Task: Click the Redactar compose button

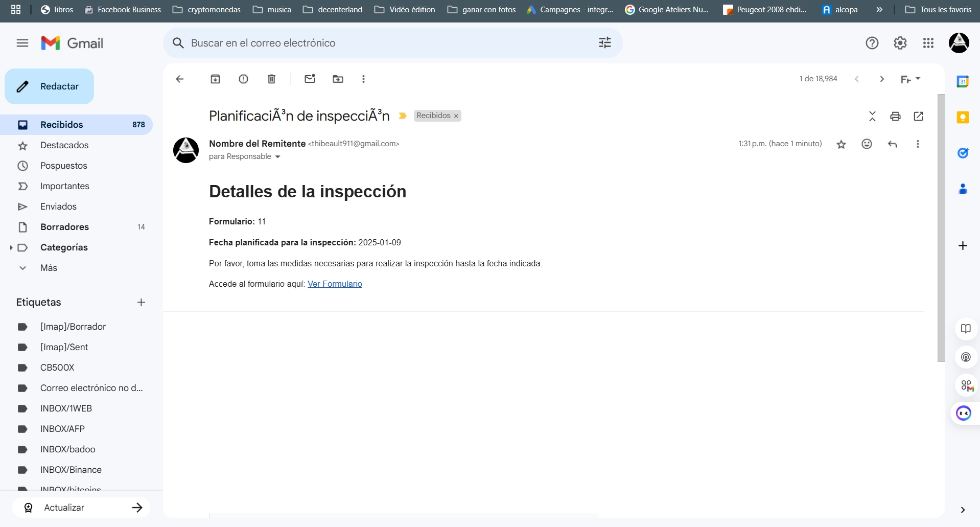Action: tap(50, 86)
